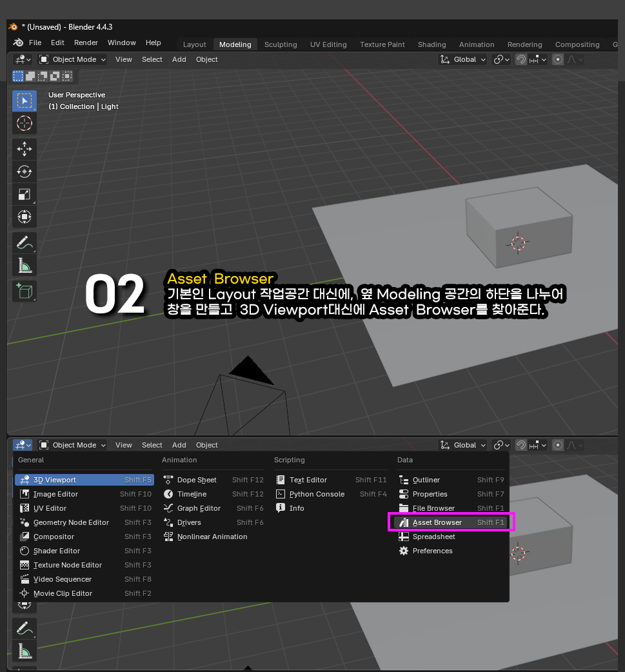The image size is (625, 672).
Task: Open Object Mode dropdown in upper header
Action: point(72,59)
